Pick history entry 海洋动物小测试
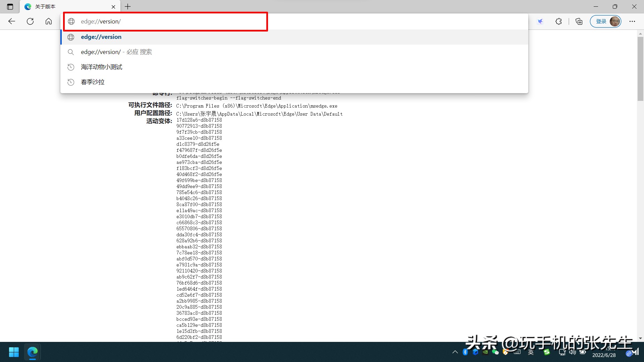This screenshot has height=362, width=644. [x=102, y=67]
